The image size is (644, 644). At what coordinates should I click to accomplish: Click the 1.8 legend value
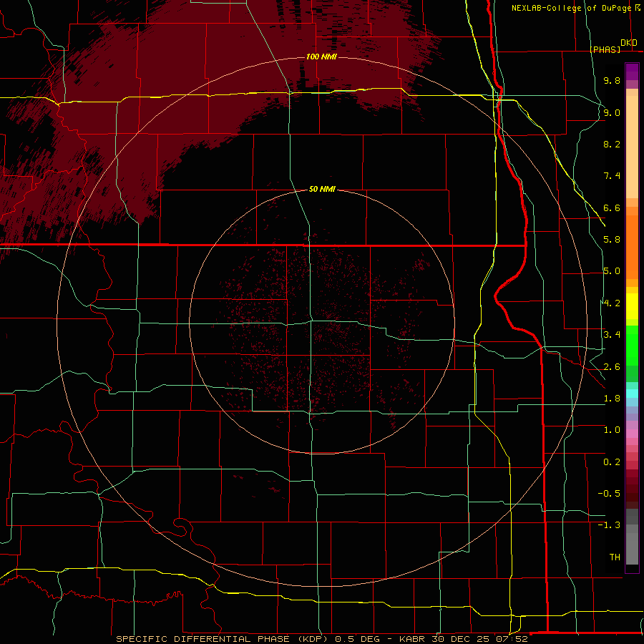(x=612, y=399)
